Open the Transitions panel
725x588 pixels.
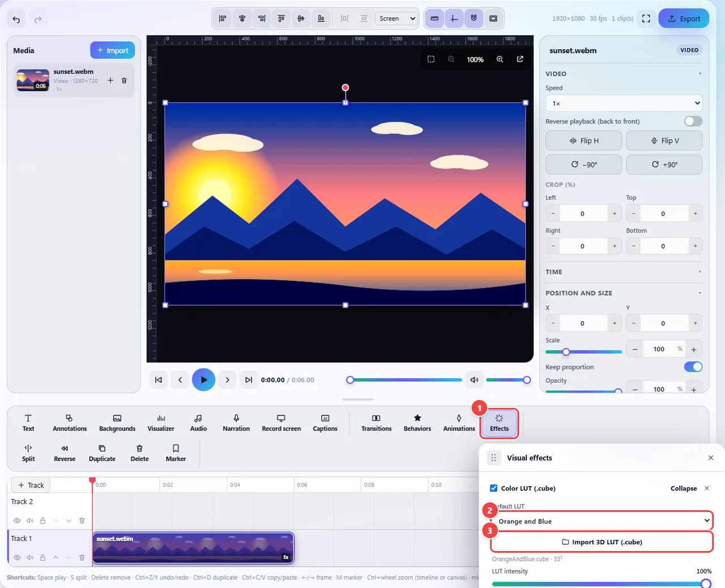pos(377,423)
